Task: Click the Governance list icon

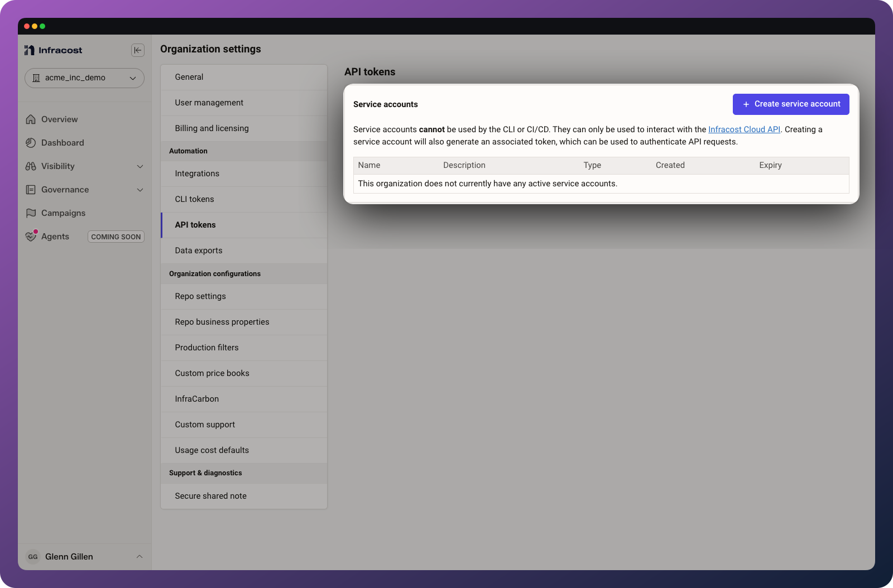Action: tap(31, 190)
